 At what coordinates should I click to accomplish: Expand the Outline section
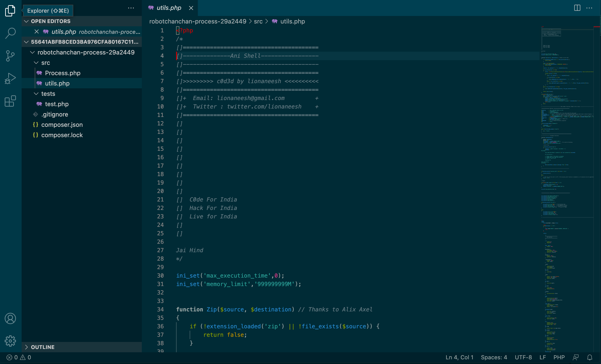(x=26, y=347)
